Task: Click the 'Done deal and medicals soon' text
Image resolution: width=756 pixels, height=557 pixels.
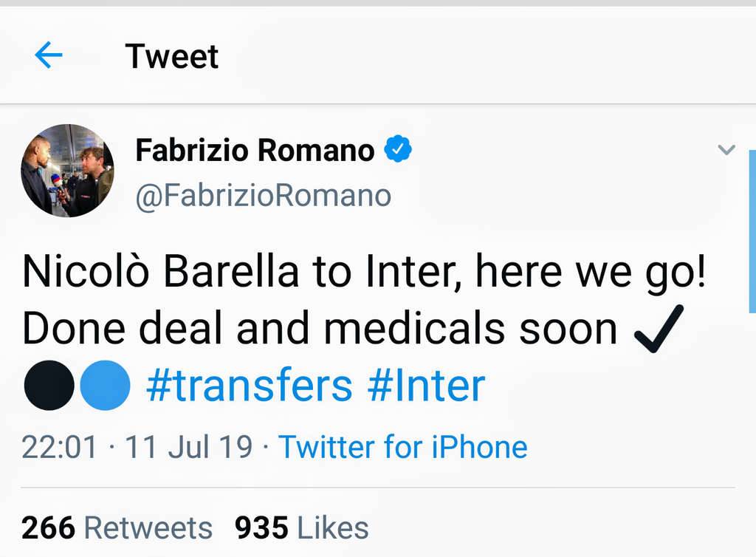Action: click(x=319, y=329)
